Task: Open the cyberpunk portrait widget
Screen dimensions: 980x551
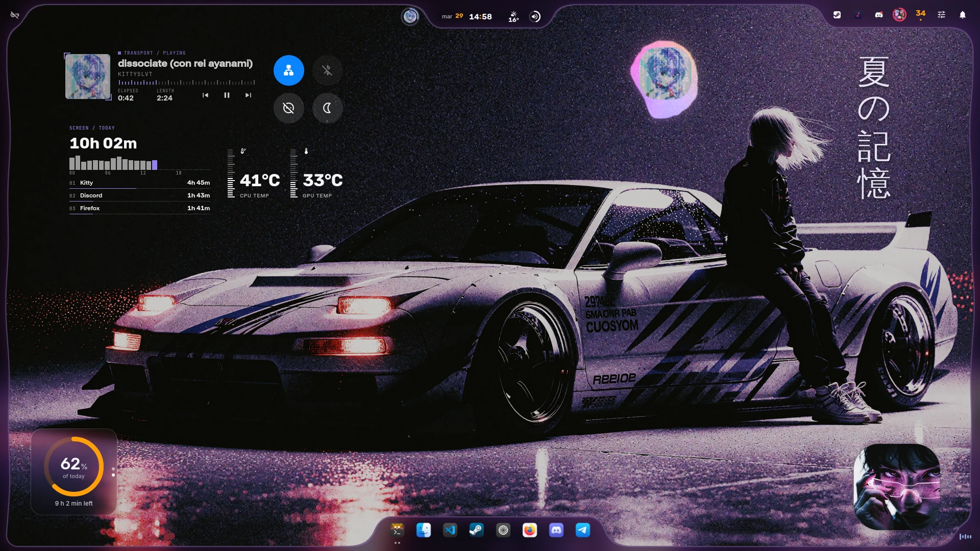Action: click(x=897, y=487)
